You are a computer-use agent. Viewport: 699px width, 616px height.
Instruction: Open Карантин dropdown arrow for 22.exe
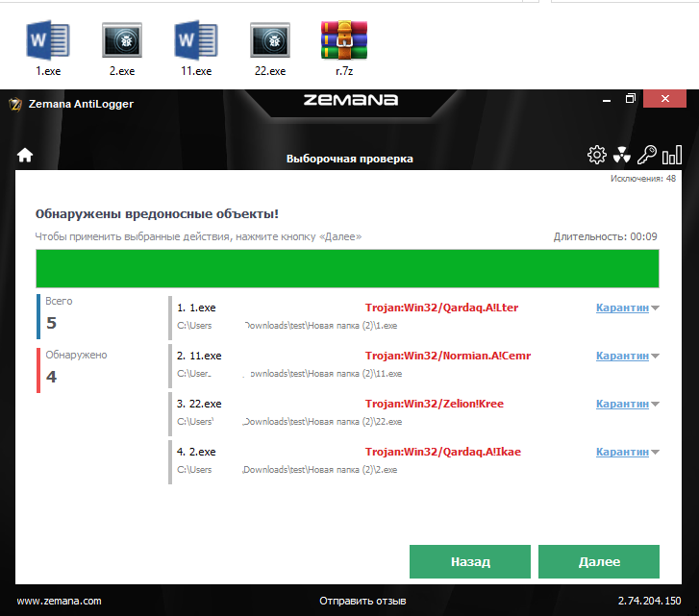point(655,404)
